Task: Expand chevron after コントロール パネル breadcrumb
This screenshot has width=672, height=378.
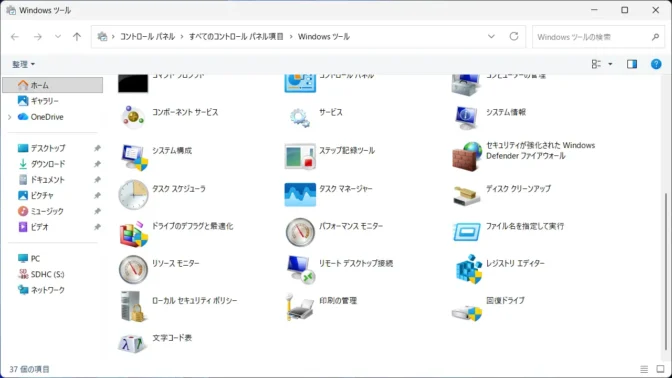Action: 182,37
